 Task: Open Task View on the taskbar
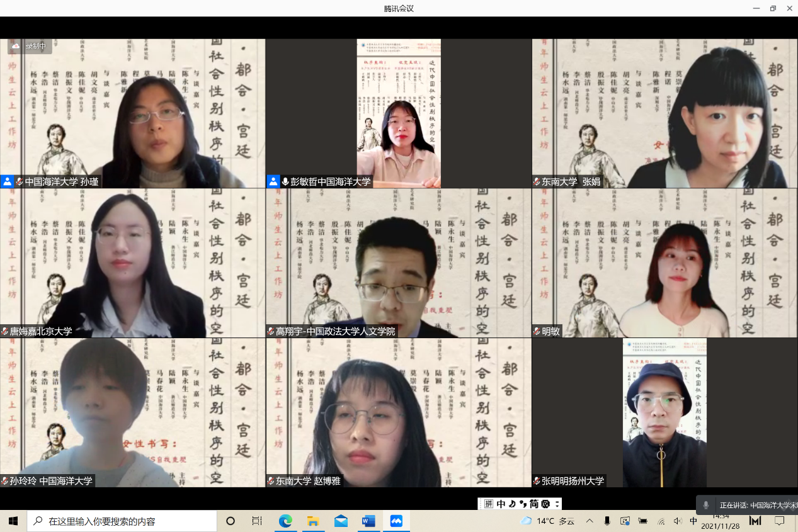256,521
